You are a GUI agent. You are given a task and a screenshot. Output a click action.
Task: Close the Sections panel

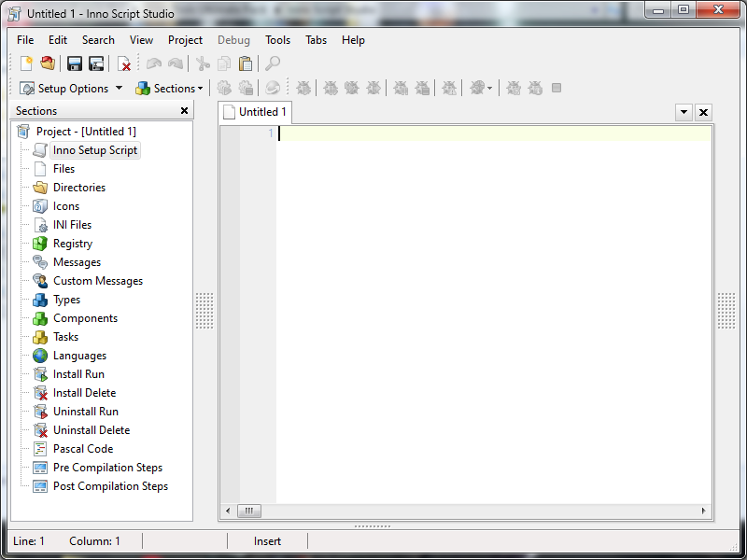[x=184, y=111]
